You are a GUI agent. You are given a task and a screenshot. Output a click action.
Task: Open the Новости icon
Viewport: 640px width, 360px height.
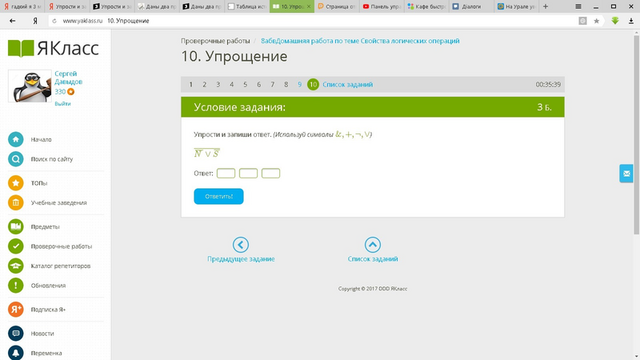pyautogui.click(x=16, y=333)
